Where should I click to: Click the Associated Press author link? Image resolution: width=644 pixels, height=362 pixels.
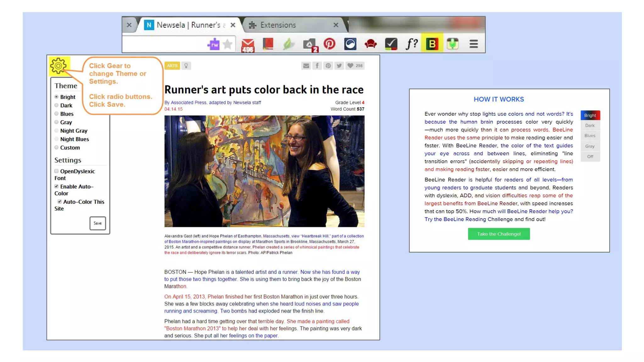pos(188,102)
